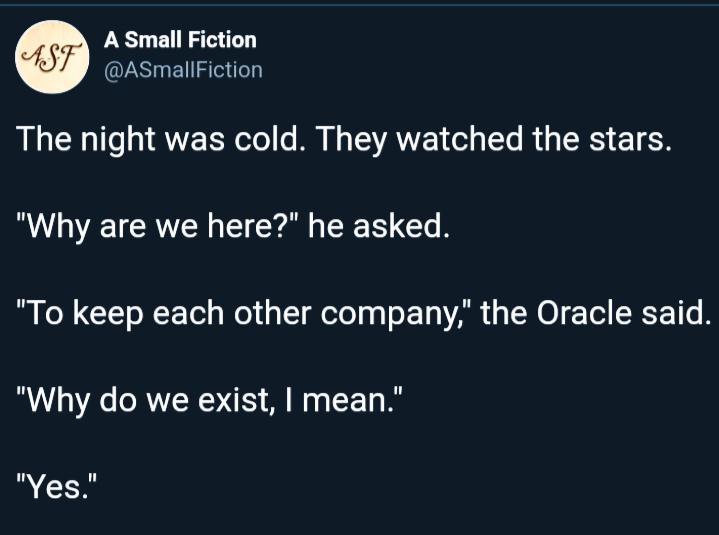Select the line "Why do we exist, I mean."
The width and height of the screenshot is (719, 535).
(x=210, y=400)
